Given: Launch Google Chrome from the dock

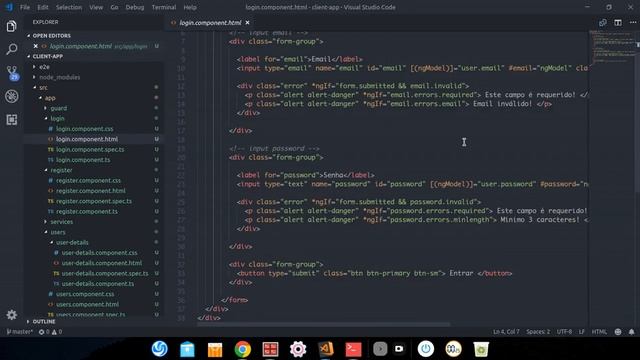Looking at the screenshot, I should click(x=242, y=349).
